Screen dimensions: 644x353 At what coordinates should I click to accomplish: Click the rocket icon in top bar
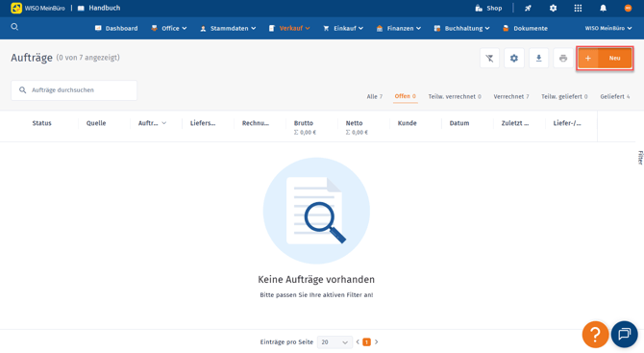point(529,9)
